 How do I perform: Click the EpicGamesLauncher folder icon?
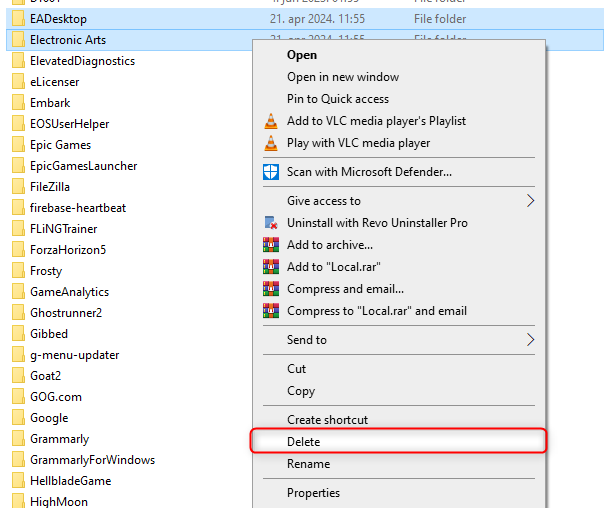[x=18, y=166]
